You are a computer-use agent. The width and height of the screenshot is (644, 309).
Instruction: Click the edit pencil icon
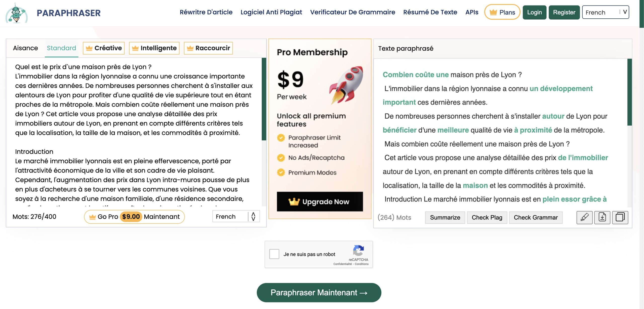(584, 217)
